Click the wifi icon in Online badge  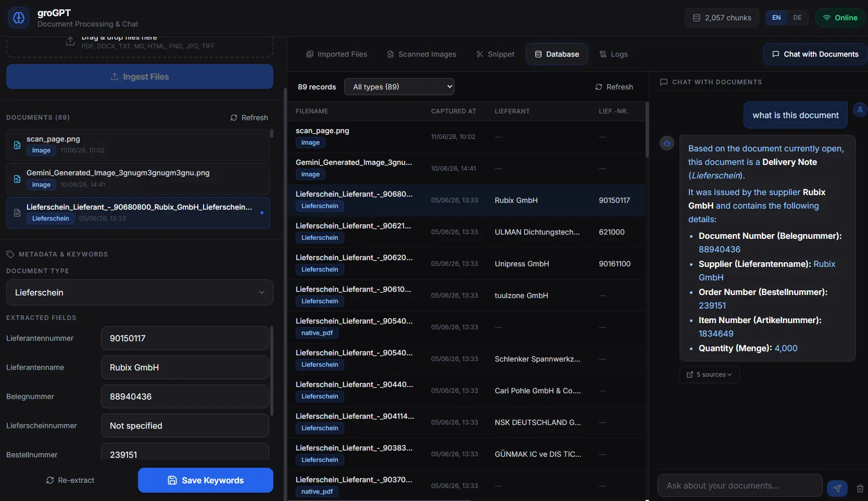click(x=826, y=18)
